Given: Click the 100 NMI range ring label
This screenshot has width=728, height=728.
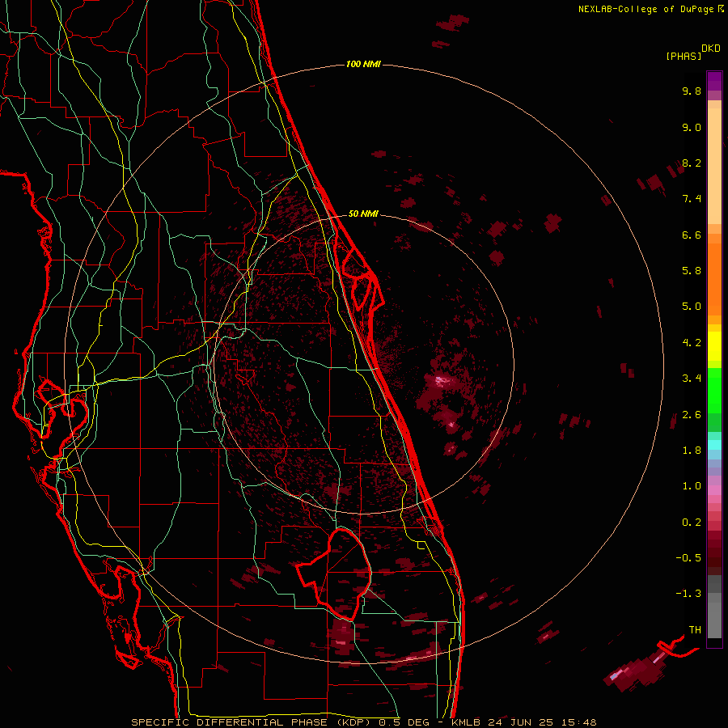Looking at the screenshot, I should coord(363,64).
